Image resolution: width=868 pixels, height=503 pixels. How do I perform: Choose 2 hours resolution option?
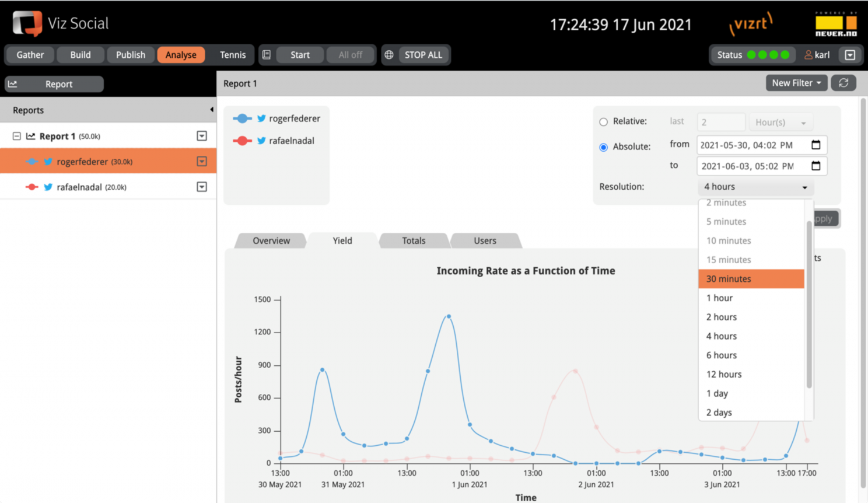coord(751,317)
